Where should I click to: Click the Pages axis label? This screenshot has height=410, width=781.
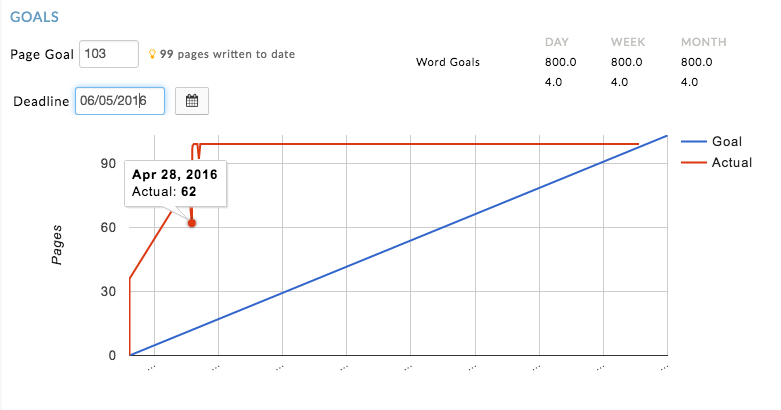click(x=57, y=245)
